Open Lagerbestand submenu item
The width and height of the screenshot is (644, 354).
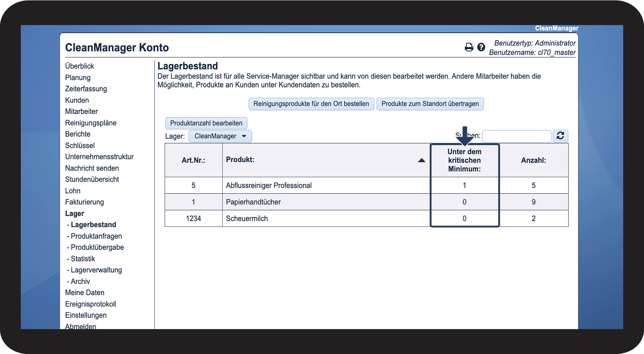point(93,225)
